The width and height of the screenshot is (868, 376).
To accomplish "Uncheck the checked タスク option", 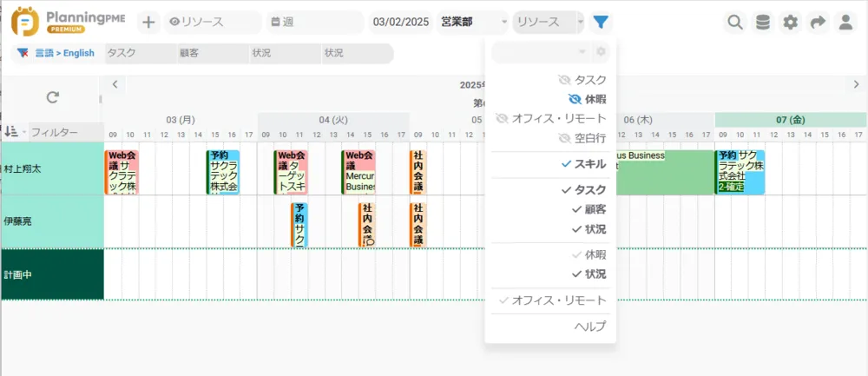I will click(x=583, y=190).
